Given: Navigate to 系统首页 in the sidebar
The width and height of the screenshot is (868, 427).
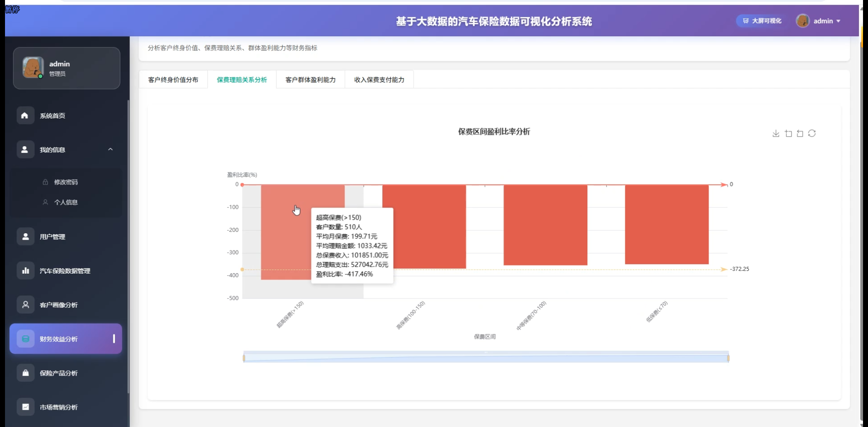Looking at the screenshot, I should pyautogui.click(x=66, y=116).
